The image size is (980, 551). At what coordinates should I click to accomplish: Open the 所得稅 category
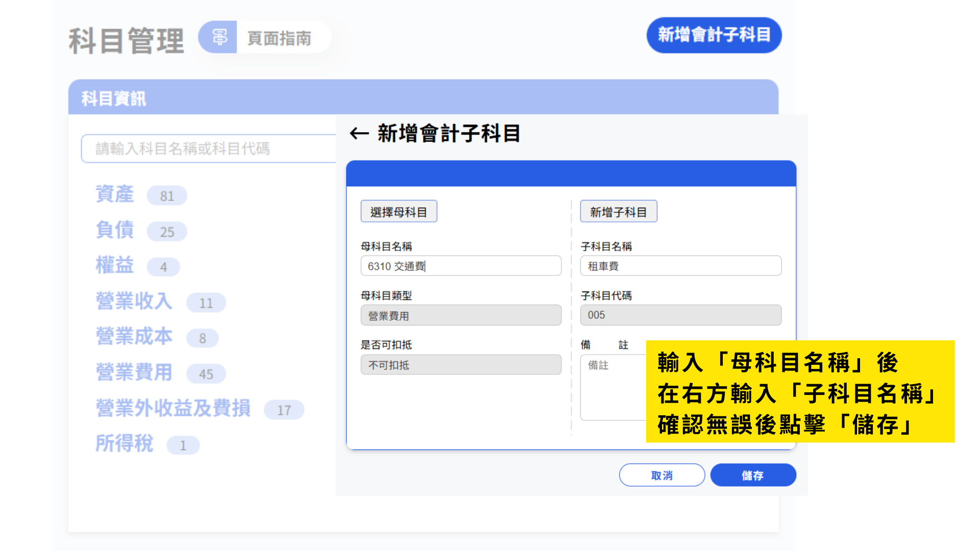click(125, 443)
